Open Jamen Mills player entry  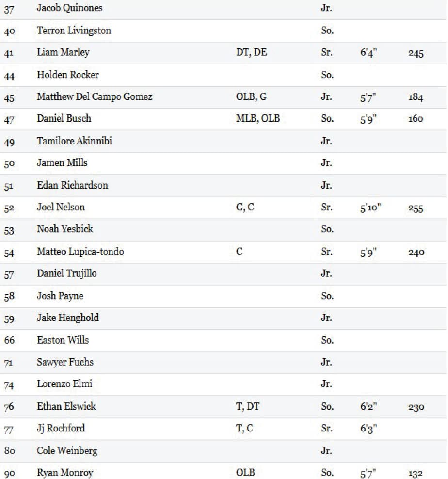coord(62,163)
